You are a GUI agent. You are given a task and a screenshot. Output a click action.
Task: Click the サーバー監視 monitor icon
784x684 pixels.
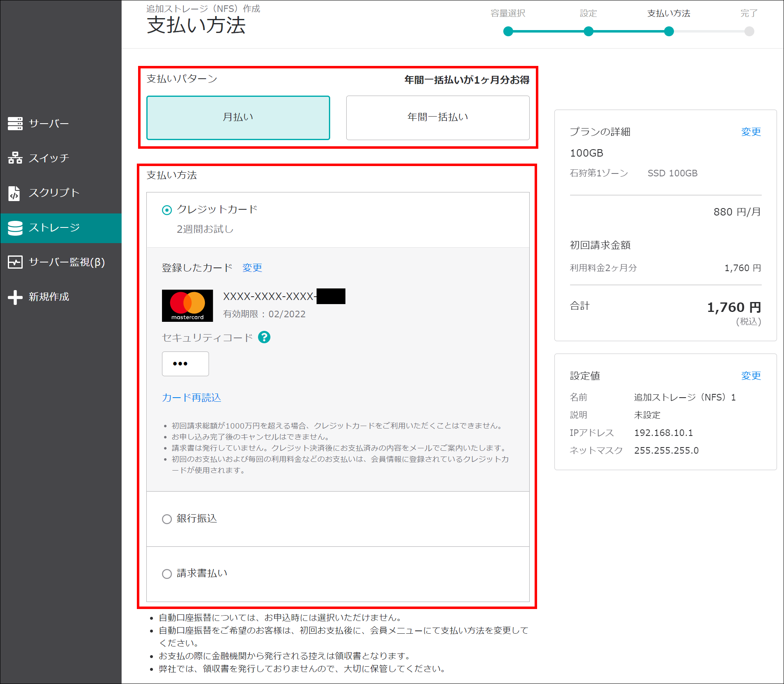coord(15,262)
